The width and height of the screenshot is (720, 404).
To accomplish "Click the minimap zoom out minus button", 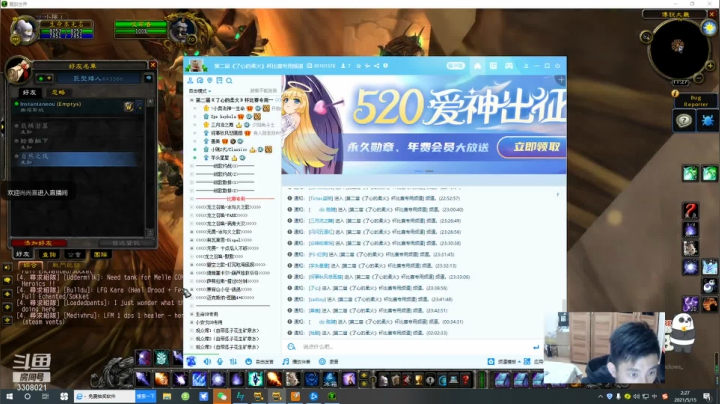I will click(x=699, y=79).
